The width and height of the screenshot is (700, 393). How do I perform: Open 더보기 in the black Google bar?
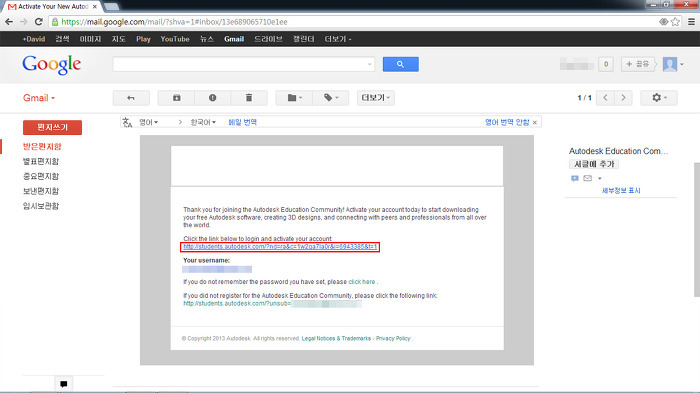[x=338, y=39]
